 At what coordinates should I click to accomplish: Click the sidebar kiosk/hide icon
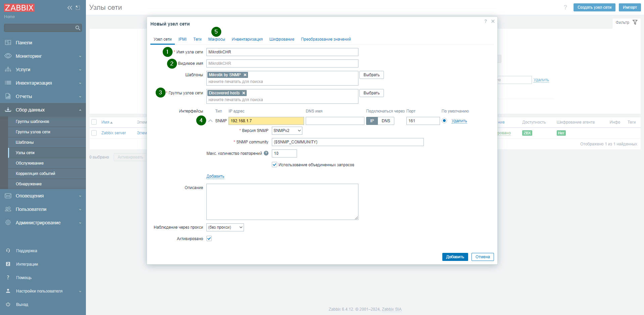pyautogui.click(x=78, y=8)
